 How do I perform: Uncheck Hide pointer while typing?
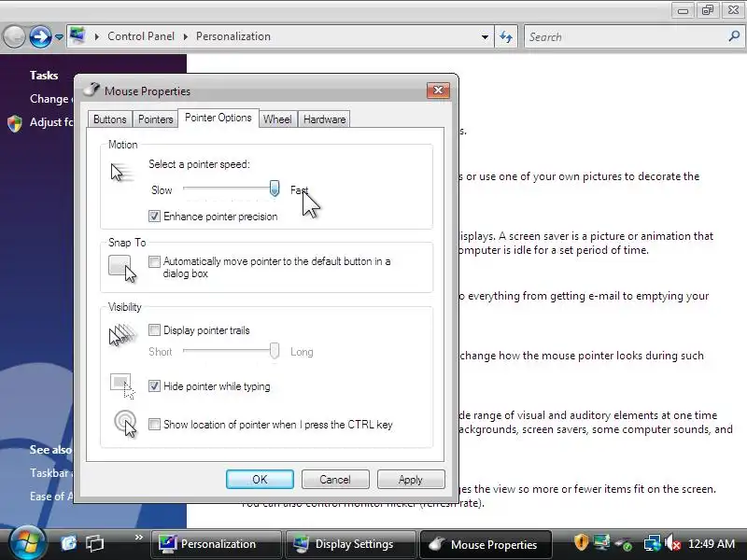point(154,386)
